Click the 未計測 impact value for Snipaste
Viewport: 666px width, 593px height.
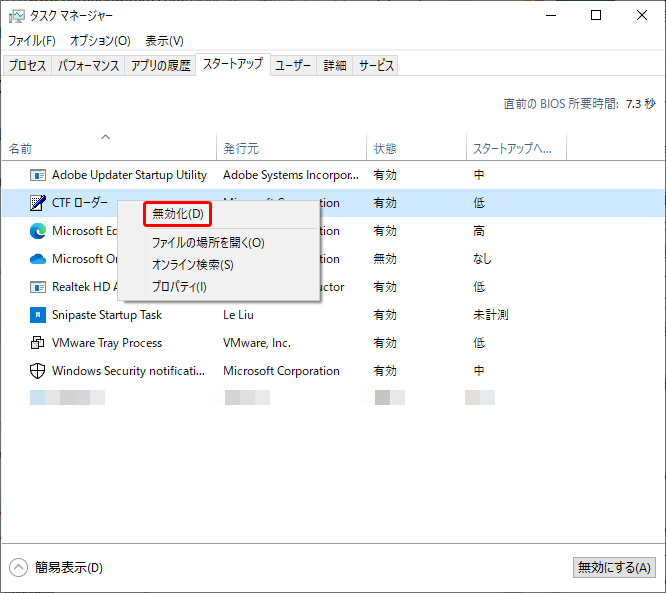point(491,315)
